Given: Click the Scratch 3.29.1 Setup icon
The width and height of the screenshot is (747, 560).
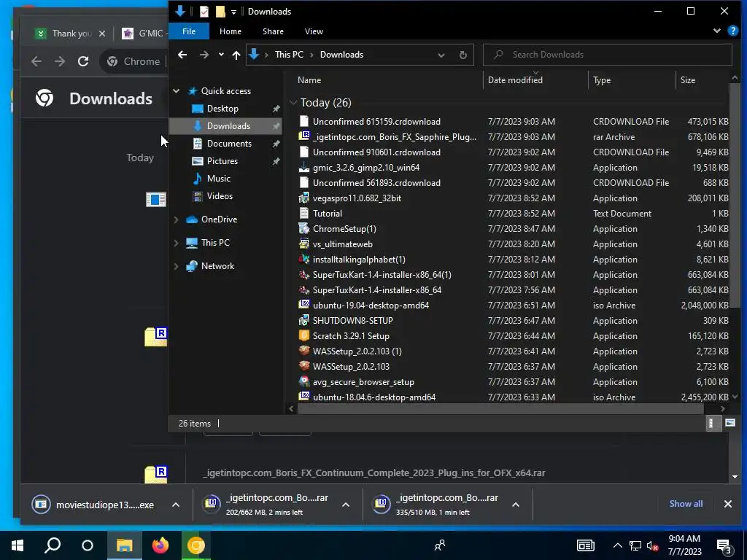Looking at the screenshot, I should pyautogui.click(x=304, y=335).
